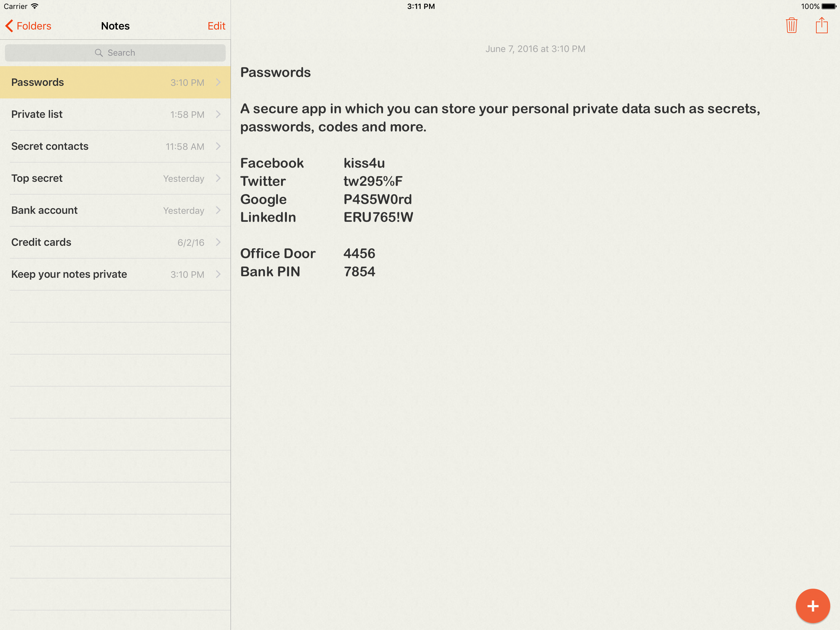The image size is (840, 630).
Task: Select Keep your notes private note
Action: (x=69, y=274)
